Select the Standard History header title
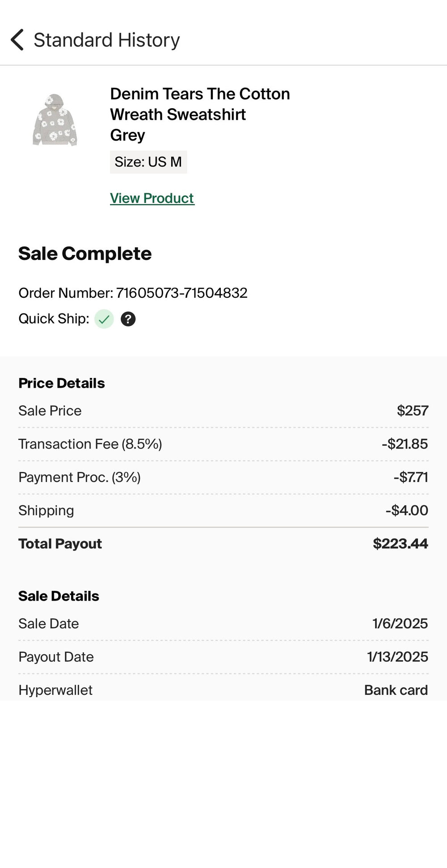 pos(107,40)
